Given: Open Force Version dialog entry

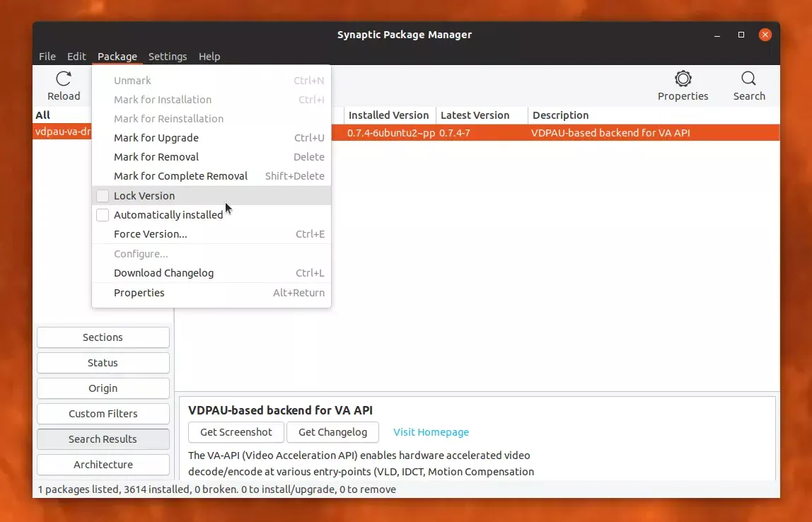Looking at the screenshot, I should 151,234.
